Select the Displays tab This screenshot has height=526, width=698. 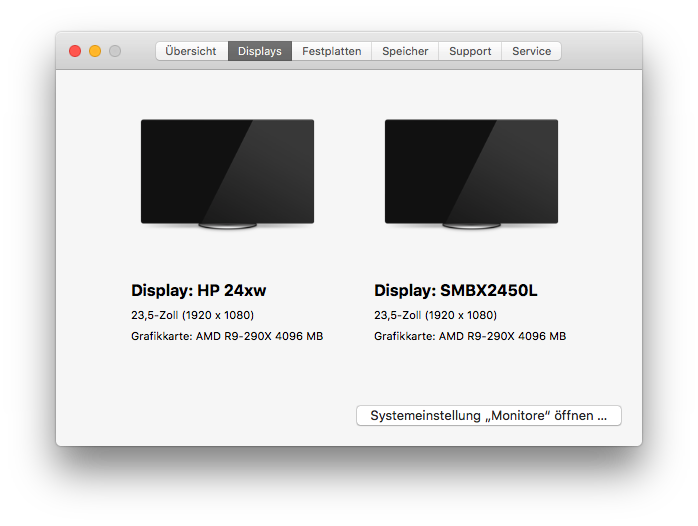260,51
